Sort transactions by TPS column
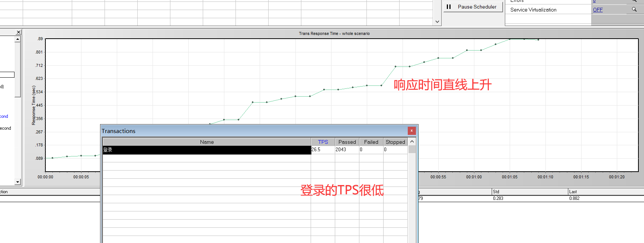This screenshot has height=243, width=644. click(x=323, y=142)
